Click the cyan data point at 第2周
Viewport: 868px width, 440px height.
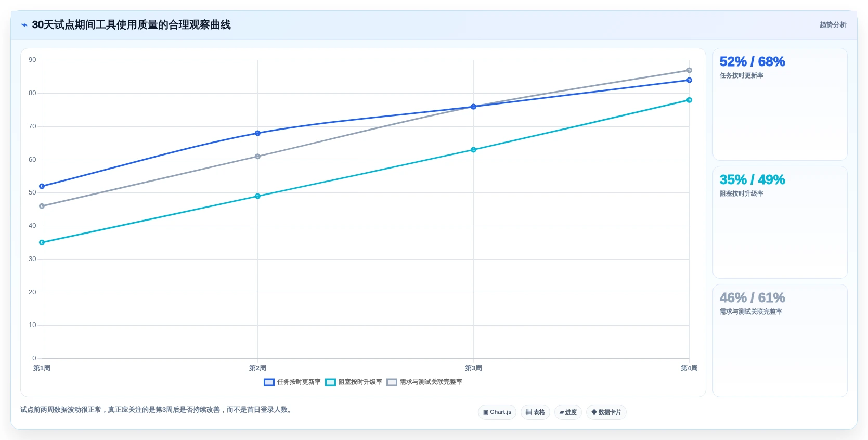coord(257,196)
